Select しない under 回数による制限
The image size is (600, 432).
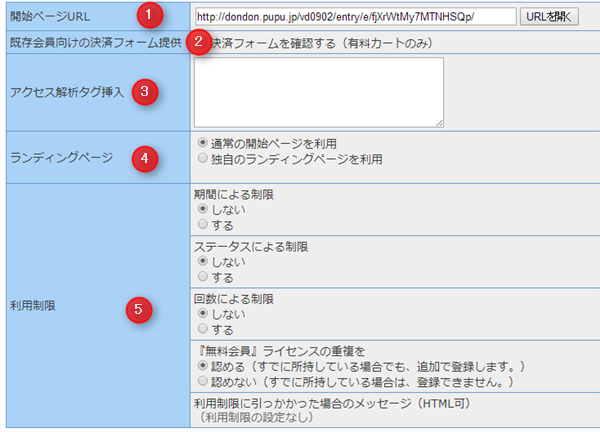(203, 314)
